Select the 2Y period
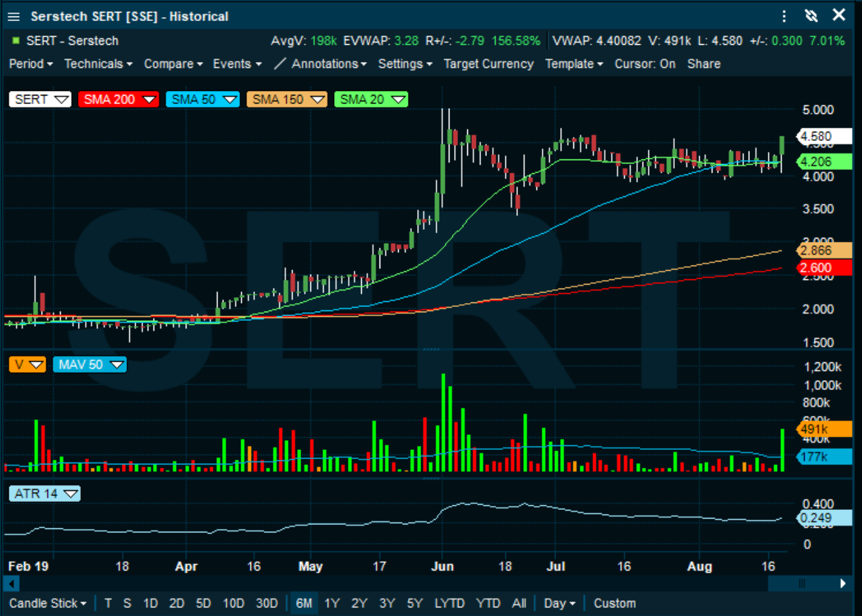Viewport: 862px width, 616px height. (359, 603)
